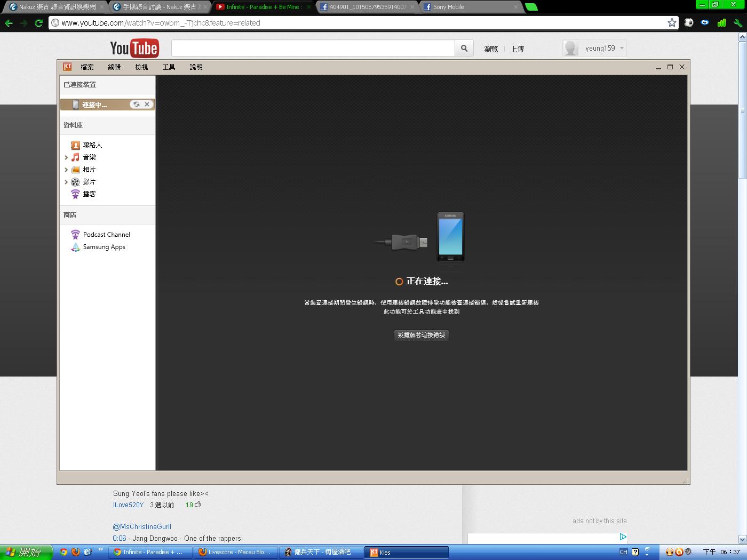Expand the 相片 photos tree item
Image resolution: width=747 pixels, height=560 pixels.
(66, 170)
